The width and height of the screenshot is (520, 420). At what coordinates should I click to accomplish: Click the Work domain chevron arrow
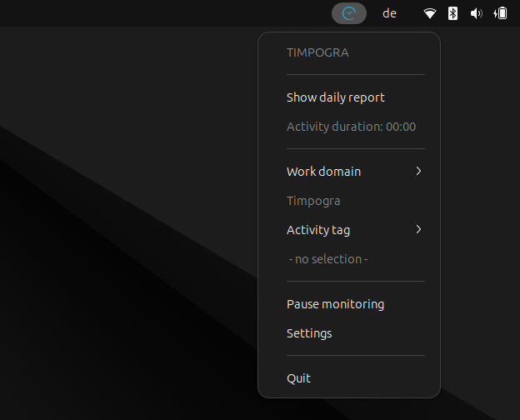418,171
